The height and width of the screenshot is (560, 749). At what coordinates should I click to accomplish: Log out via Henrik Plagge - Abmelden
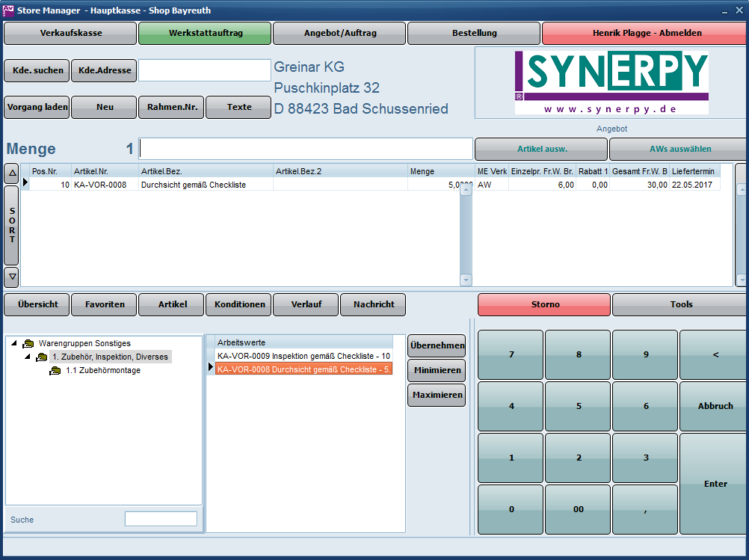(646, 34)
